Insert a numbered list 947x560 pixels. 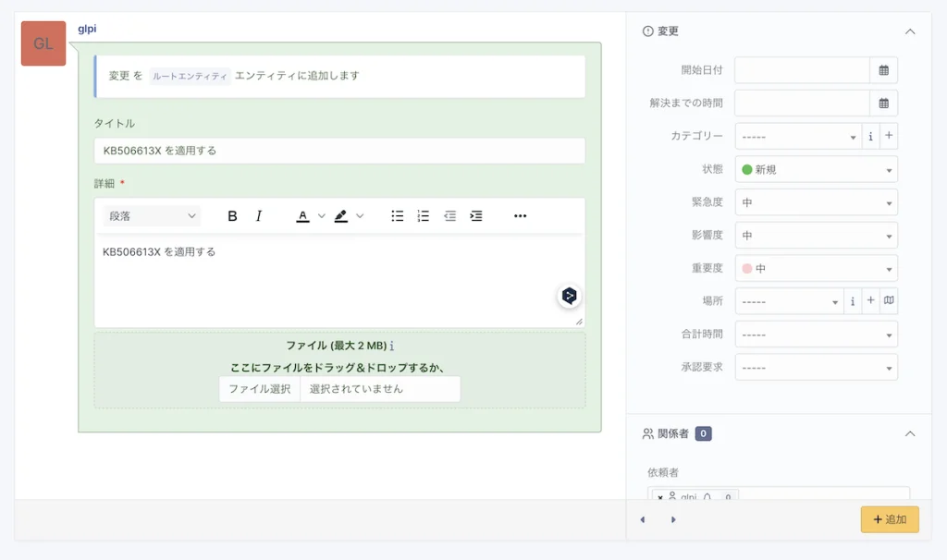(424, 216)
